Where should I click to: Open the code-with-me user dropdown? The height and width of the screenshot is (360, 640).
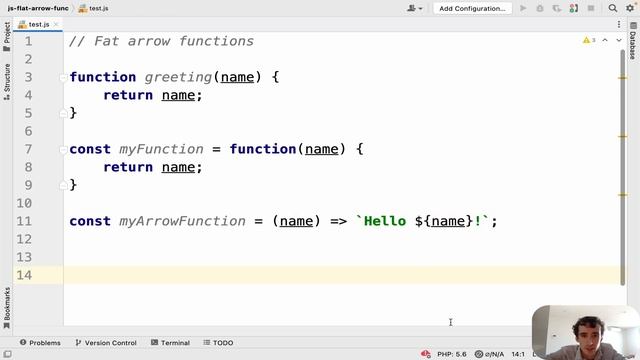(414, 8)
